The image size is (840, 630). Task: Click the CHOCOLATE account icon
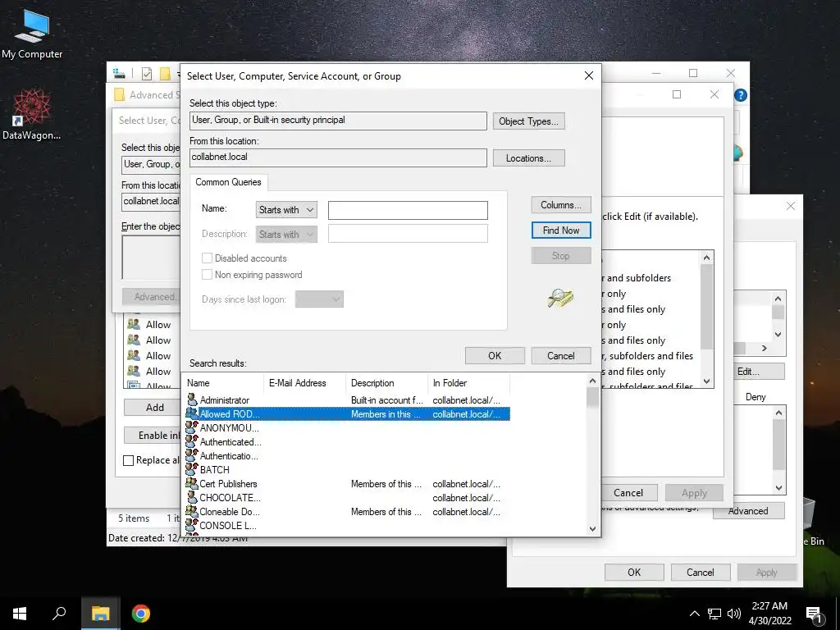pyautogui.click(x=192, y=497)
